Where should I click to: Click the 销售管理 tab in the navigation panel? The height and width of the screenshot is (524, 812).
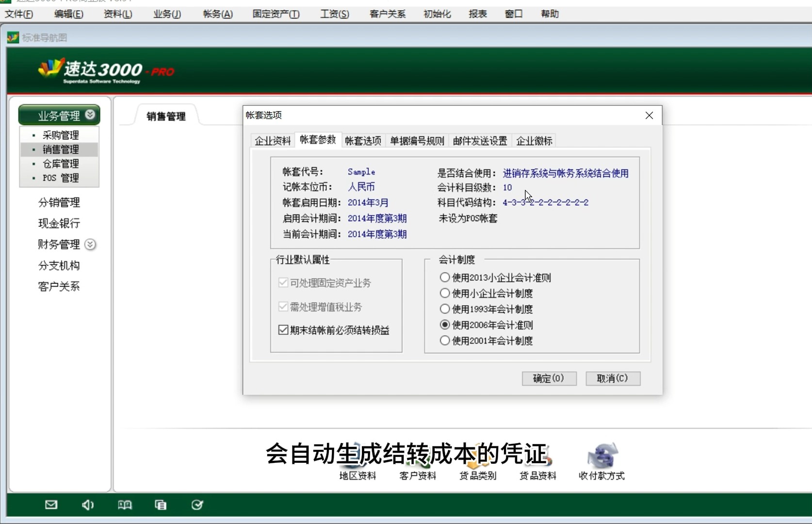click(166, 116)
